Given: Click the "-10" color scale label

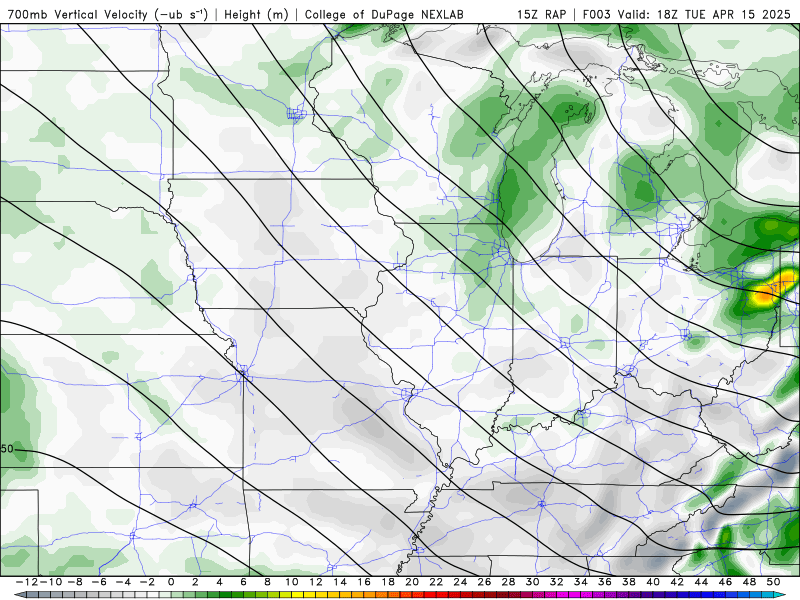Looking at the screenshot, I should point(50,582).
